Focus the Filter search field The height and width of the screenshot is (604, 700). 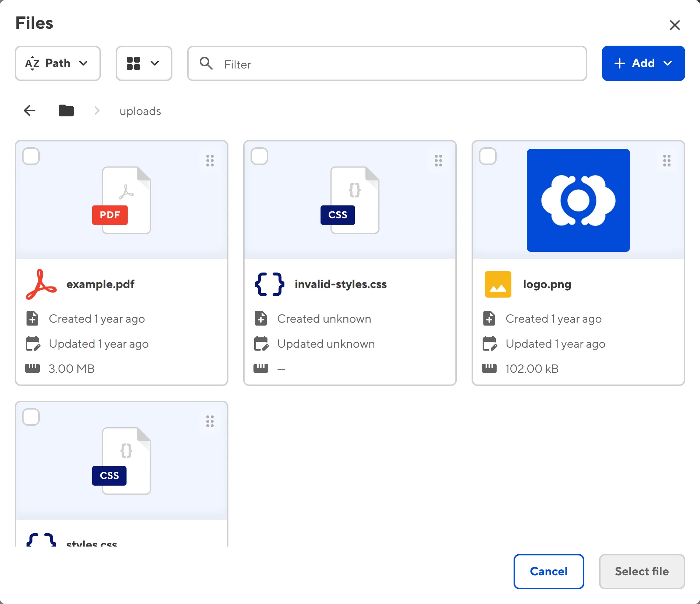398,64
